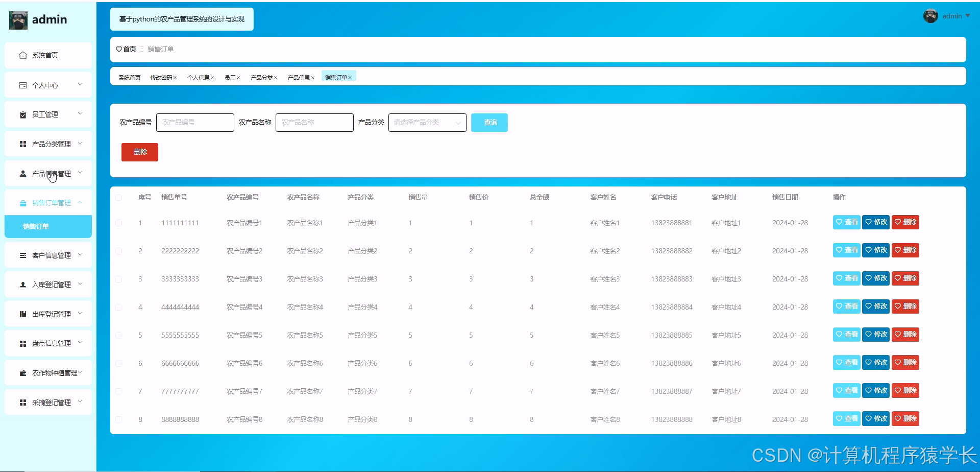This screenshot has height=472, width=980.
Task: Click the grid icon for 产品分类管理
Action: coord(23,144)
